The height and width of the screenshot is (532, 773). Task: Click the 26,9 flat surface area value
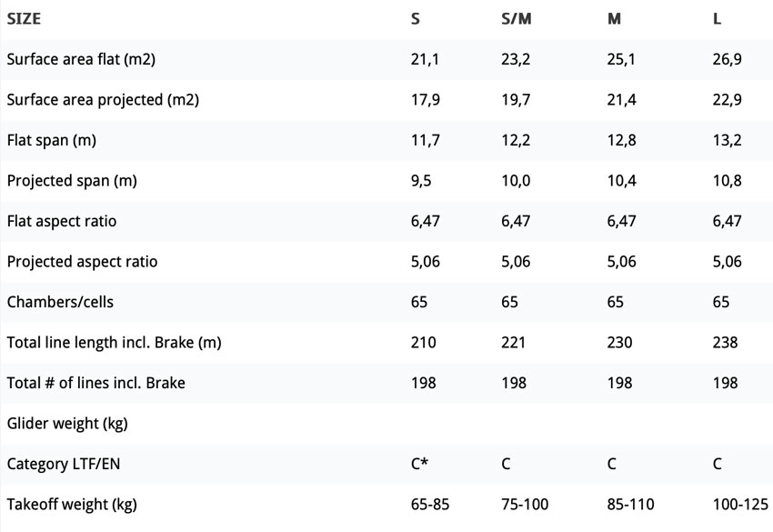(728, 59)
